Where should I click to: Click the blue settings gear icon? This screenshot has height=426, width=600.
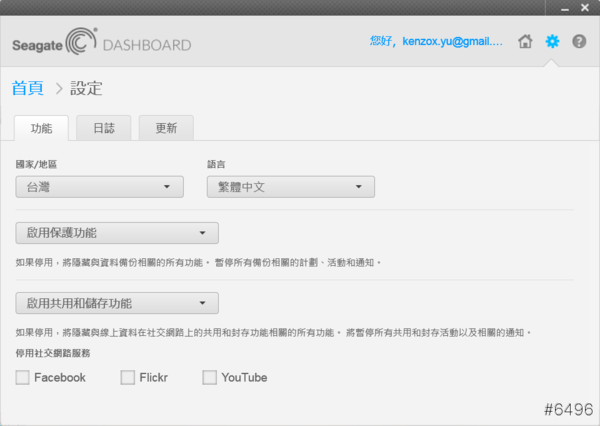tap(552, 41)
